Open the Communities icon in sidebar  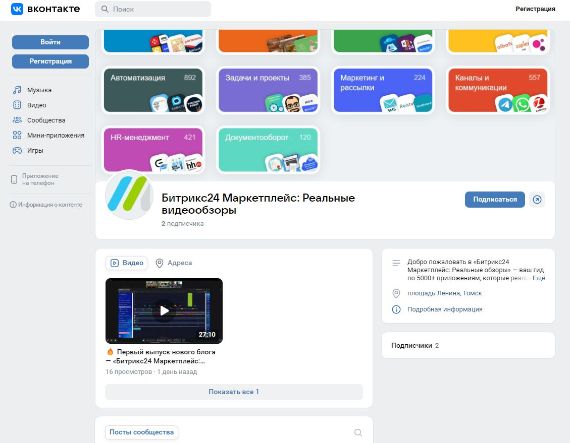[x=17, y=120]
